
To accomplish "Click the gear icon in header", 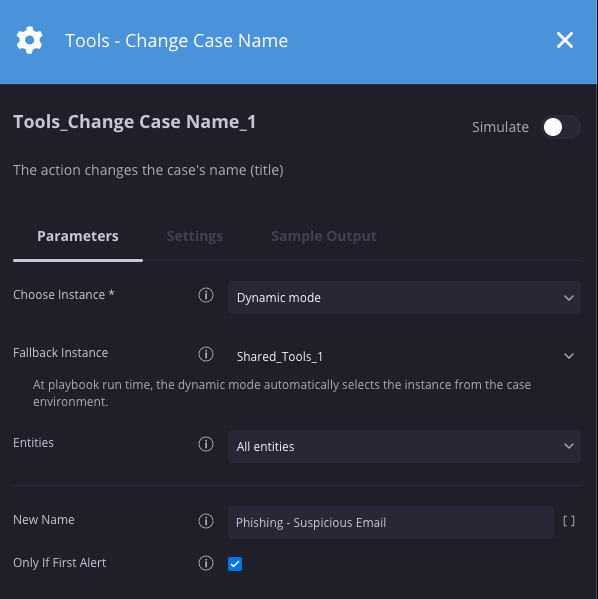I will pyautogui.click(x=29, y=40).
